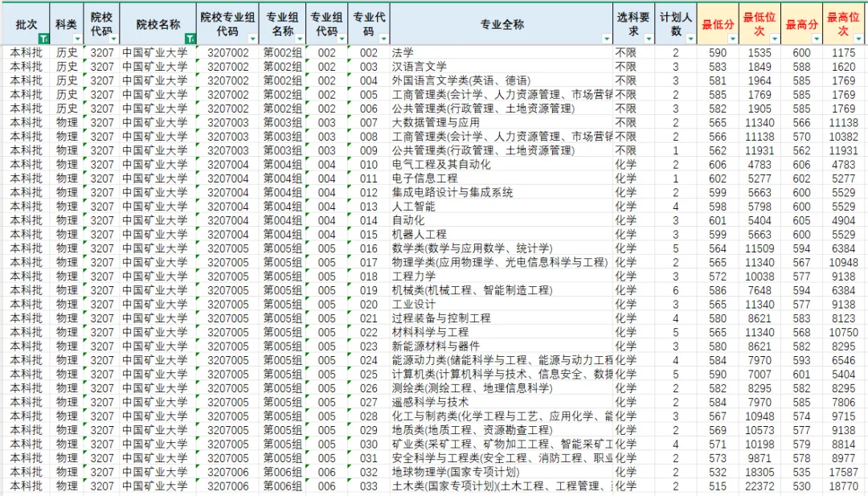The image size is (868, 496).
Task: Click the 最高分 value 535
Action: (801, 472)
